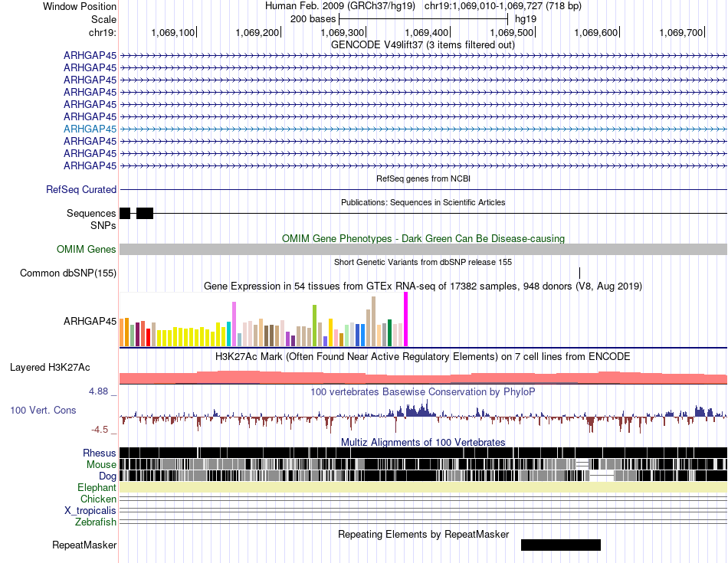Screen dimensions: 728x563
Task: Click the gray OMIM Genes bar
Action: [423, 249]
